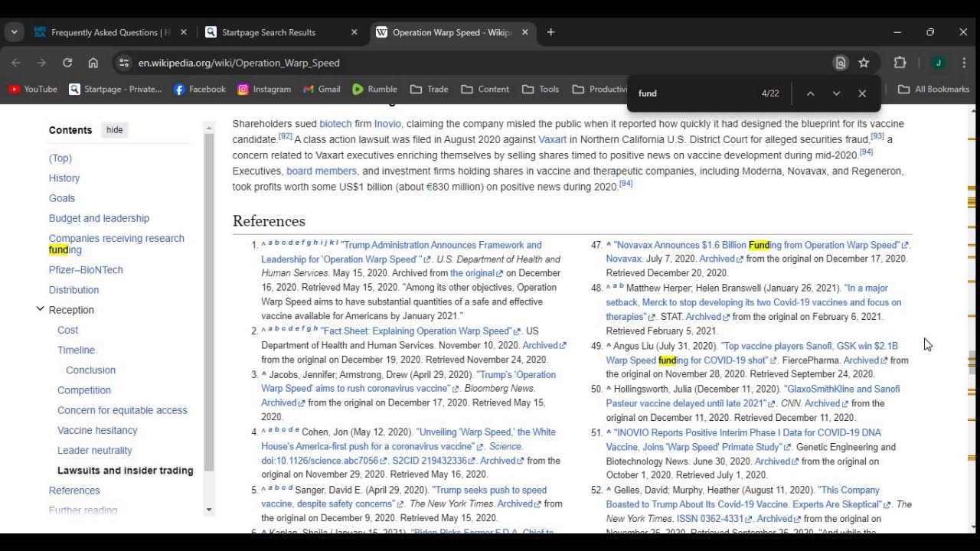
Task: Close the Startpage Search Results tab
Action: click(354, 32)
